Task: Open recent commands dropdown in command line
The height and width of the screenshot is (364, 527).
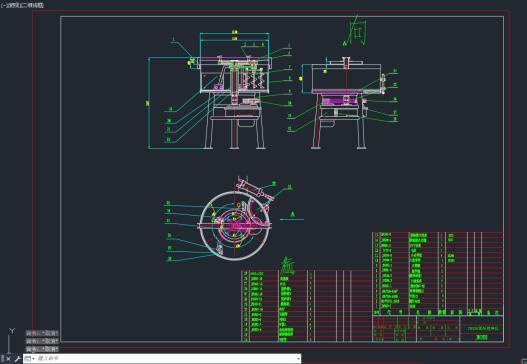Action: [x=30, y=359]
